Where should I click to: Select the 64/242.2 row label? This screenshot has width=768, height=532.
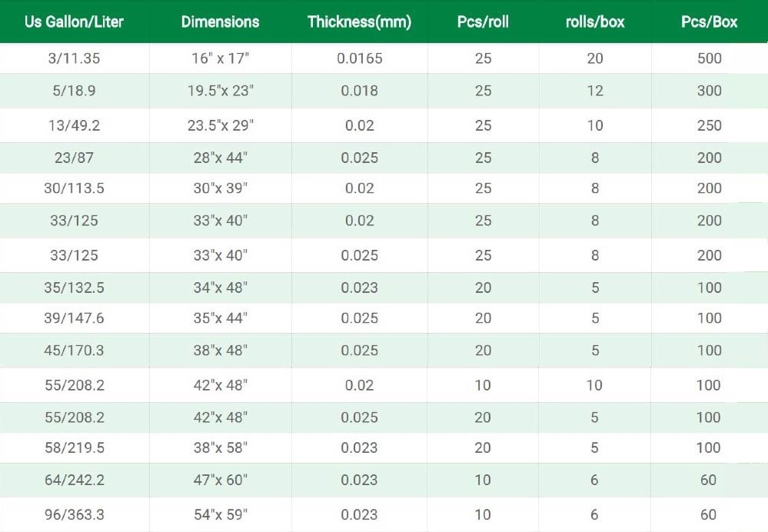(75, 480)
